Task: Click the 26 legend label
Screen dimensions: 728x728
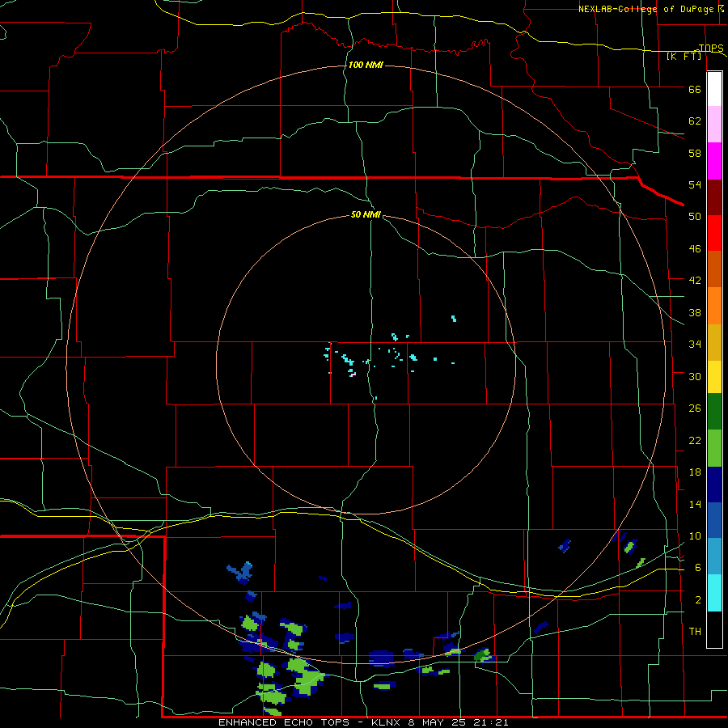Action: (x=695, y=408)
